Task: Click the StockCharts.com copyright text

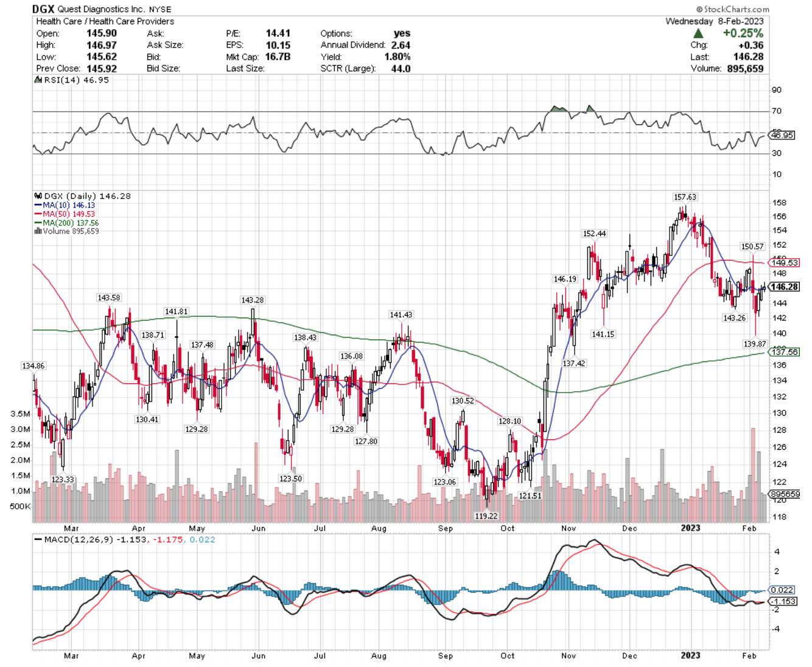Action: pos(733,9)
